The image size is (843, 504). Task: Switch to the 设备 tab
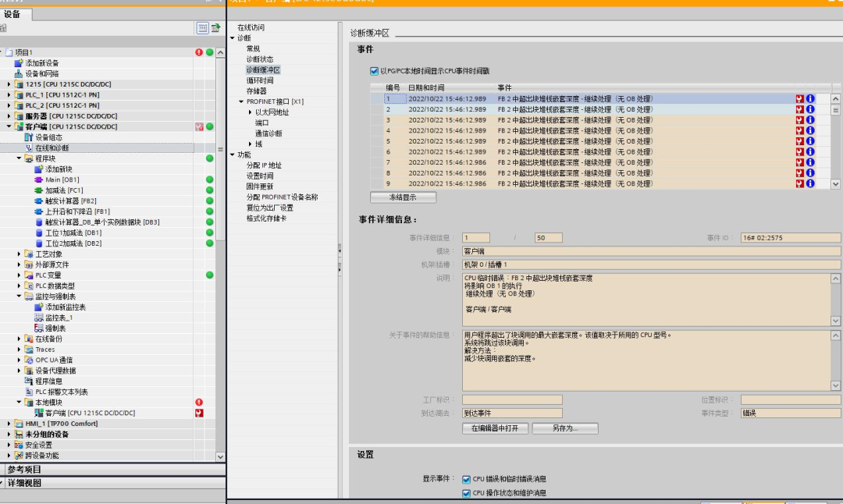click(14, 13)
